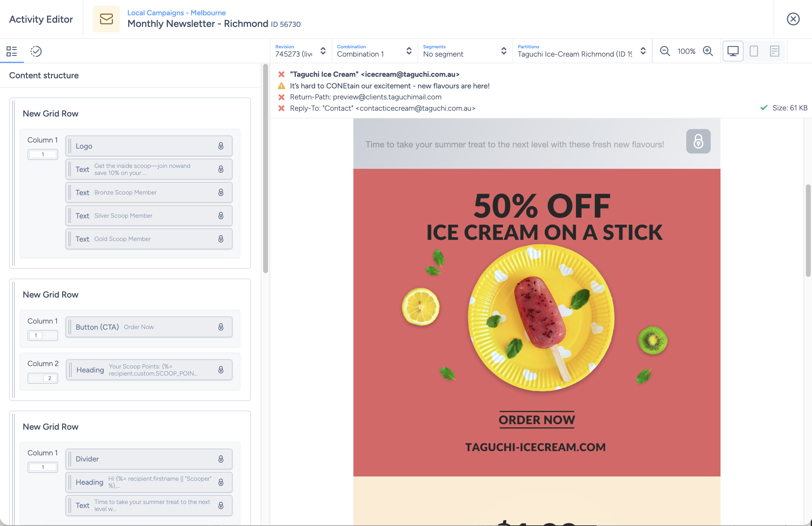Open the Revision dropdown
The image size is (812, 526).
tap(301, 51)
